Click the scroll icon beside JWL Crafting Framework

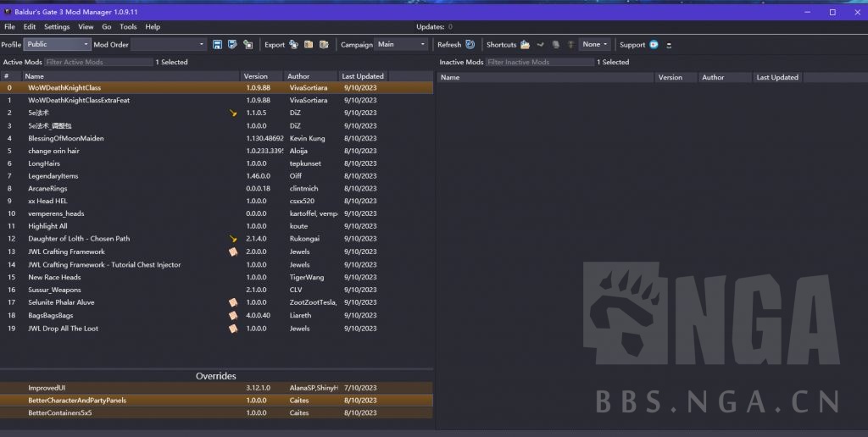[x=233, y=252]
